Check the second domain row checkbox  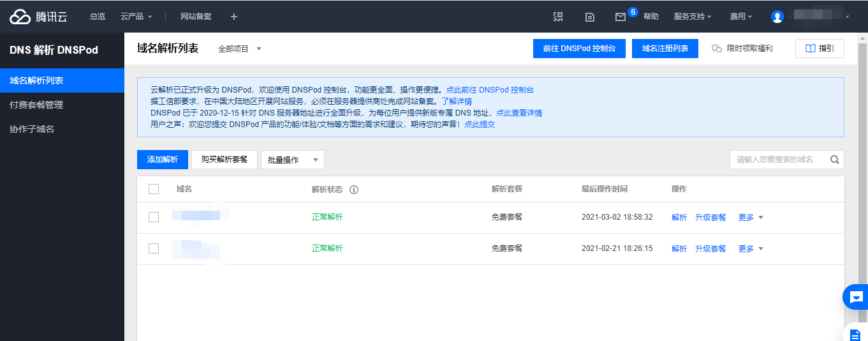(x=154, y=248)
